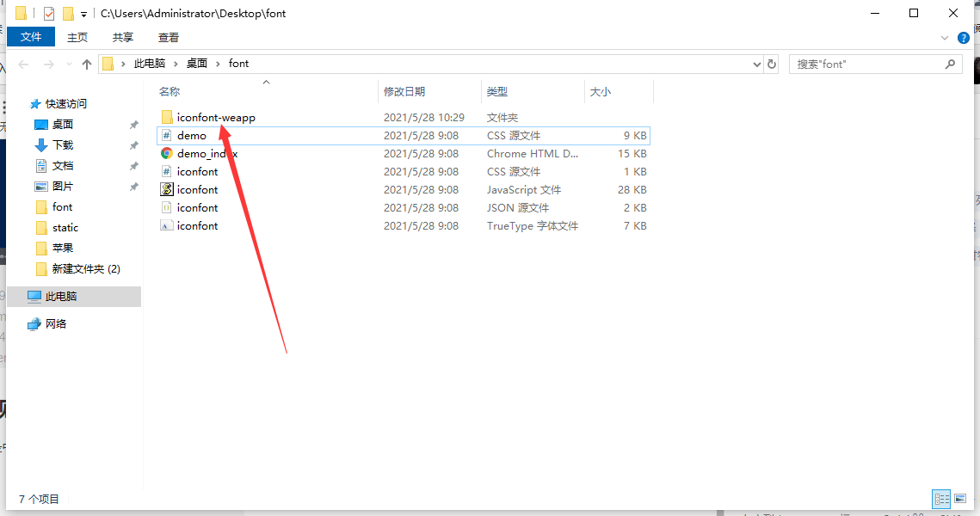The width and height of the screenshot is (980, 516).
Task: Click 桌面 in the address breadcrumb
Action: [197, 63]
